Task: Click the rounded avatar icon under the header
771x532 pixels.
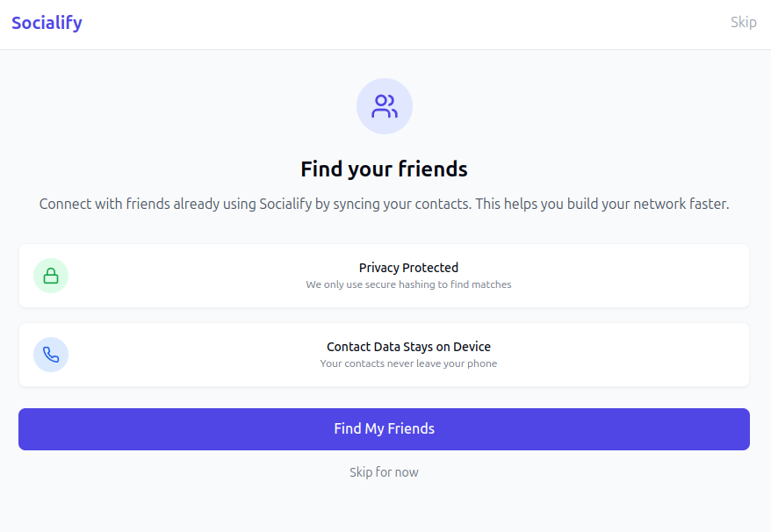Action: [384, 105]
